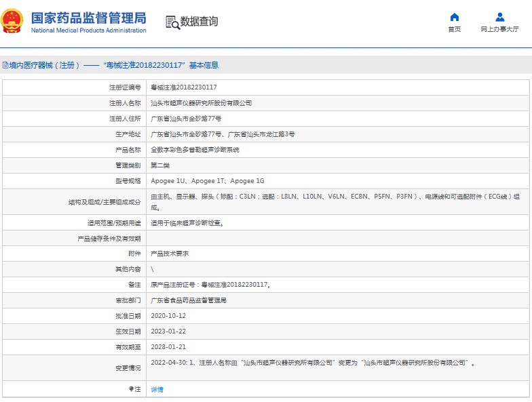Viewport: 532px width, 402px height.
Task: Click the backslash value in 其他内容 row
Action: tap(152, 269)
